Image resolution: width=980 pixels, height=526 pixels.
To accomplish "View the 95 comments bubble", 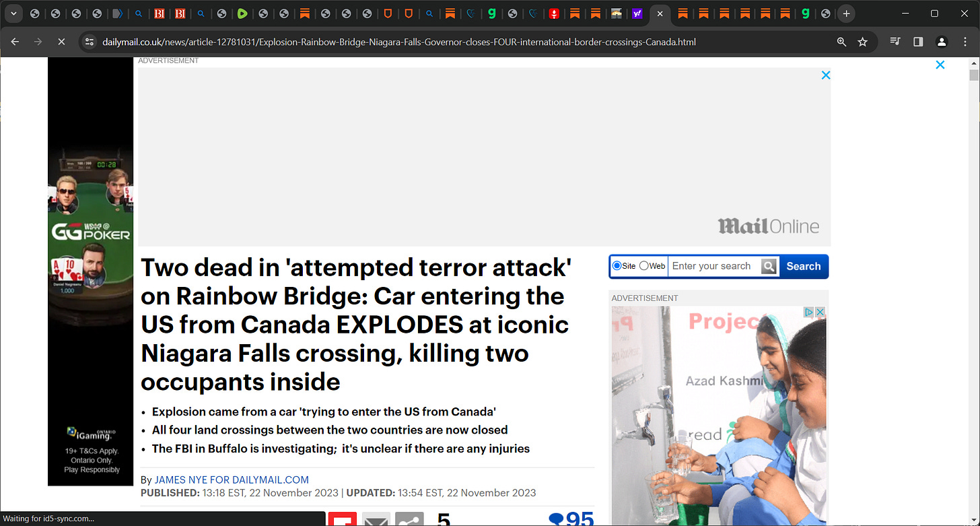I will click(x=571, y=519).
